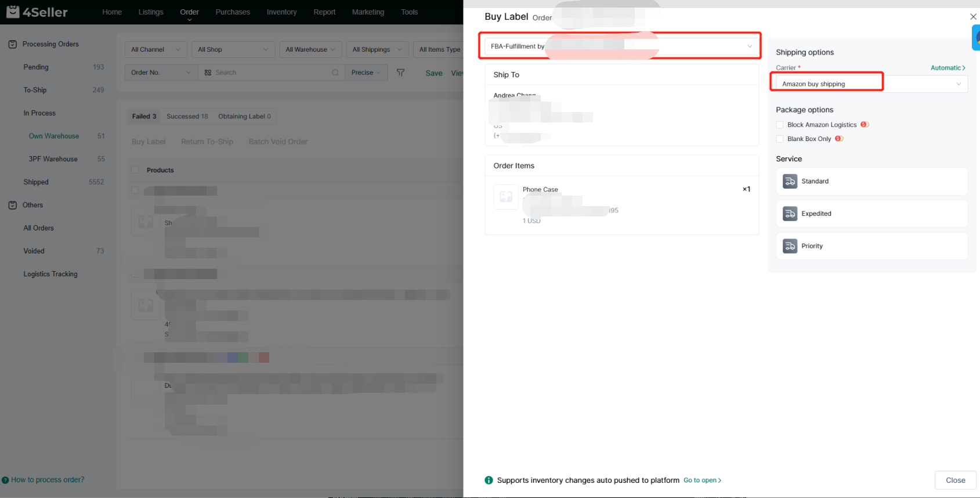Click the 4Seller logo

37,12
